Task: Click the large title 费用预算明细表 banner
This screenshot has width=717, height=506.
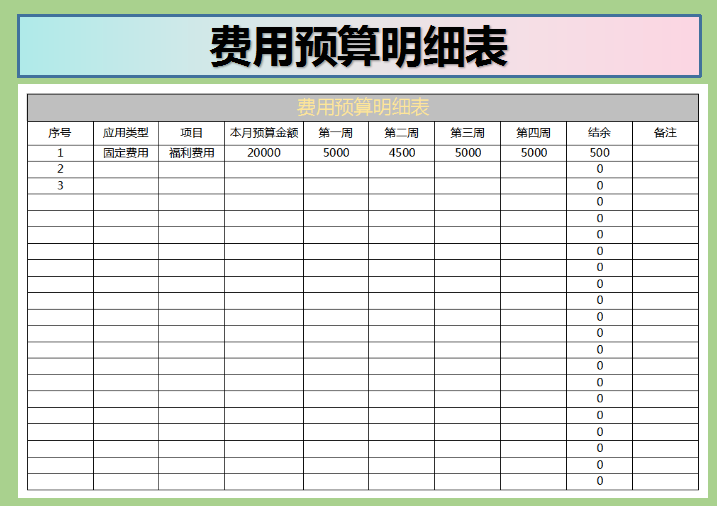Action: tap(359, 46)
